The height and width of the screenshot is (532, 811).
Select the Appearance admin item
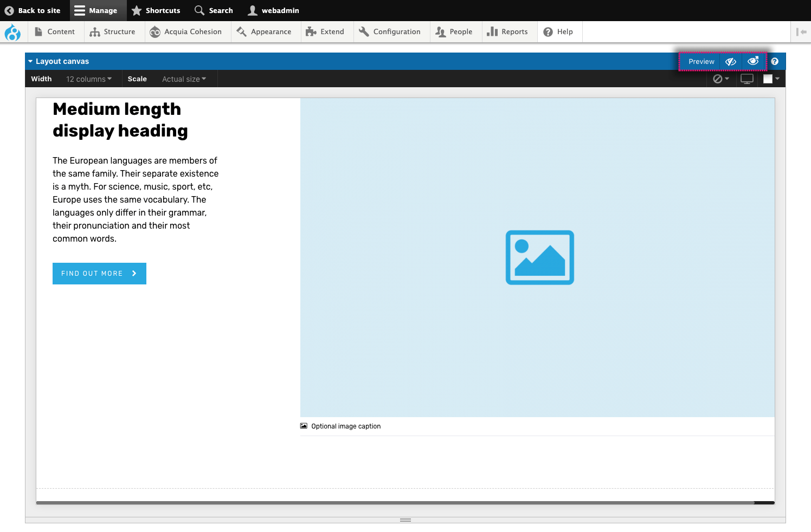coord(265,31)
